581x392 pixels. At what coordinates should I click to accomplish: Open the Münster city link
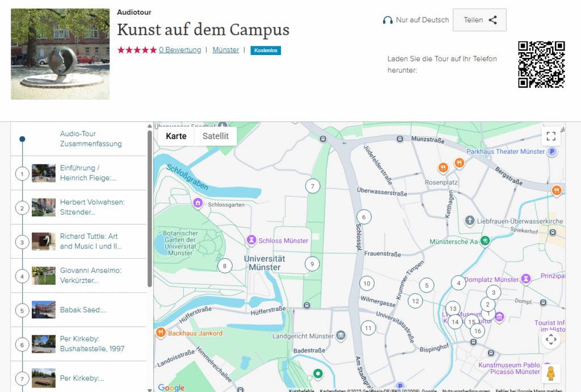click(x=225, y=50)
